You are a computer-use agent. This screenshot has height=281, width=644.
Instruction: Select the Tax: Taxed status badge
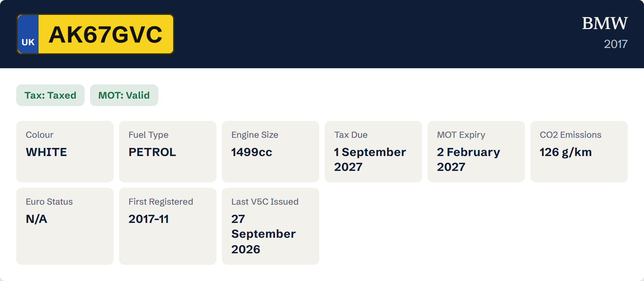click(50, 95)
